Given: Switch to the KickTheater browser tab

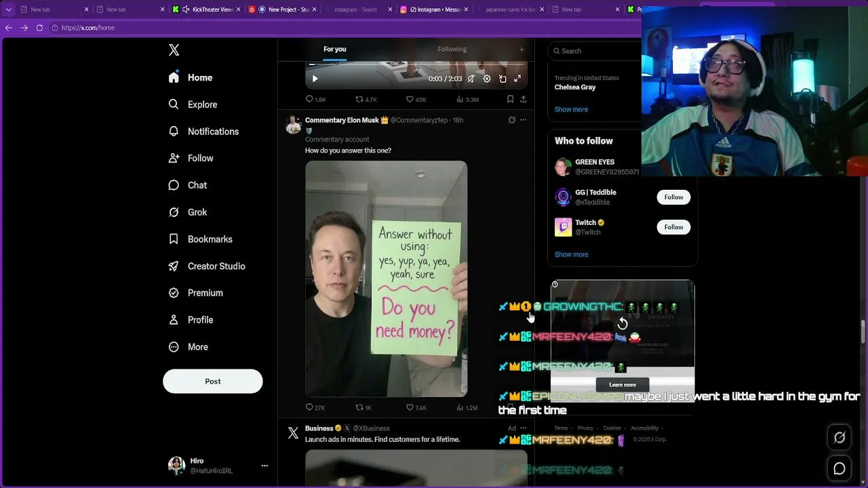Looking at the screenshot, I should tap(206, 9).
